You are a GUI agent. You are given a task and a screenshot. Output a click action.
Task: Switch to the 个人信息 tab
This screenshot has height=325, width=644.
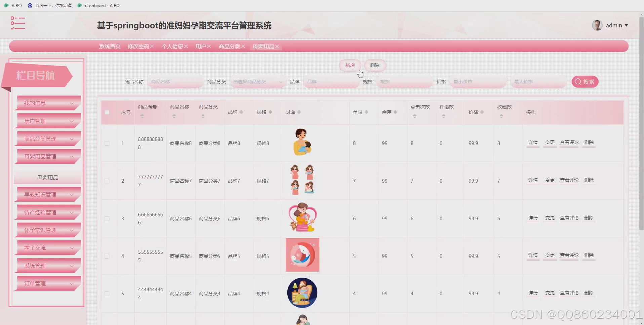pos(172,46)
